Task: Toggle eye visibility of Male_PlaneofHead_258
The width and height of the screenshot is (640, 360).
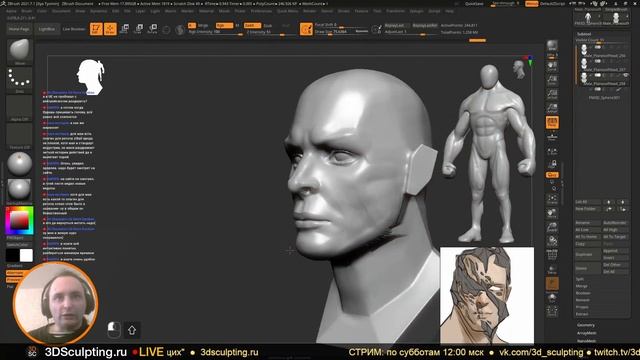Action: [625, 76]
